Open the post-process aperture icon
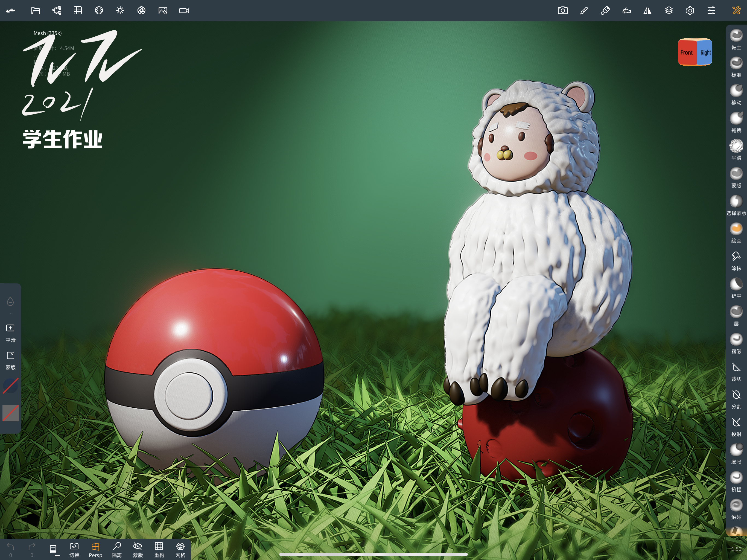This screenshot has height=560, width=747. point(142,10)
